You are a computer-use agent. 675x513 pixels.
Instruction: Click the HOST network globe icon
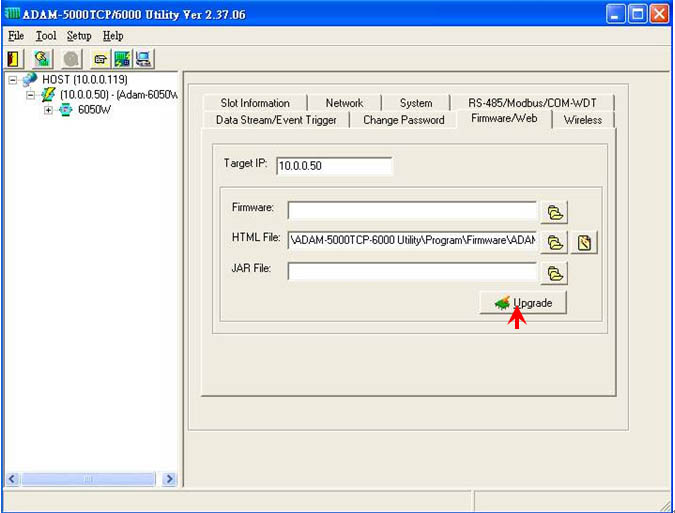click(30, 80)
